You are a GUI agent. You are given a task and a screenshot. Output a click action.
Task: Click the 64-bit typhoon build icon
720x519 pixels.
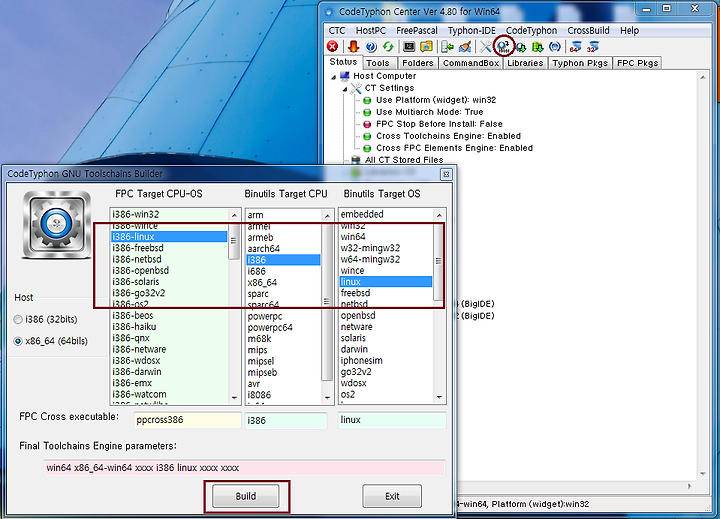(575, 46)
